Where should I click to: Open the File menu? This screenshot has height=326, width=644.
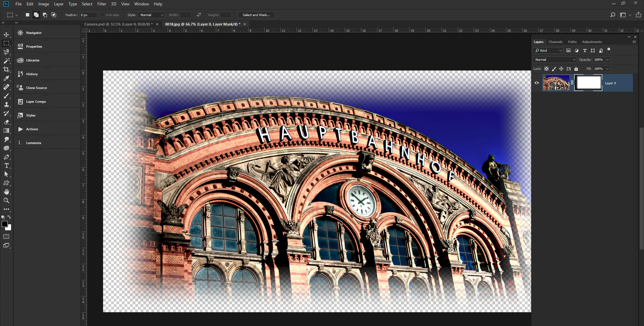coord(18,4)
